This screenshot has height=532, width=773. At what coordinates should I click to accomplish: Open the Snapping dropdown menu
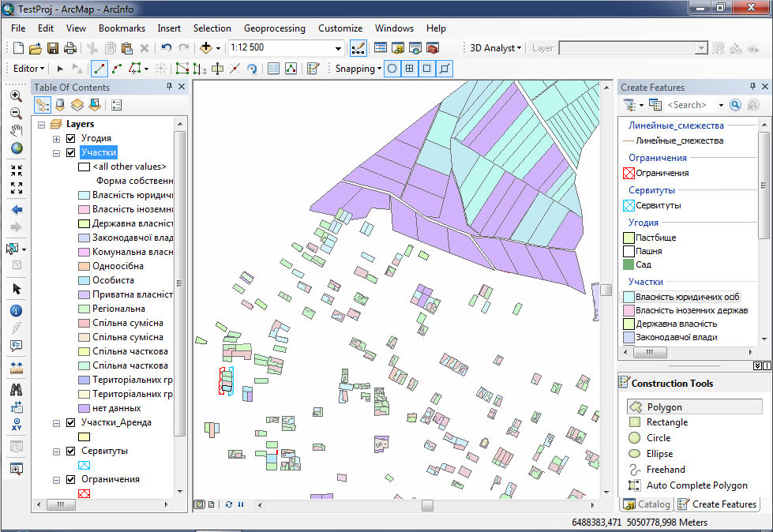click(x=358, y=69)
